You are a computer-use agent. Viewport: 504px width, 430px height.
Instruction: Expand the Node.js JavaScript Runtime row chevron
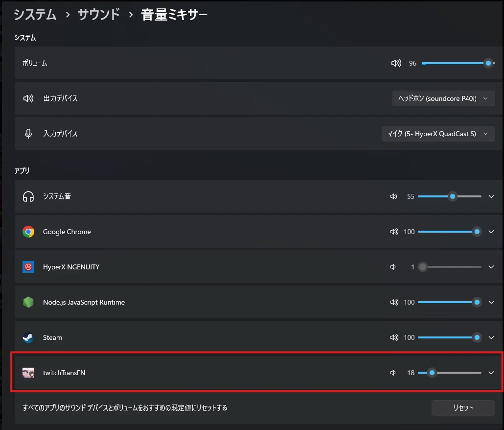point(491,302)
